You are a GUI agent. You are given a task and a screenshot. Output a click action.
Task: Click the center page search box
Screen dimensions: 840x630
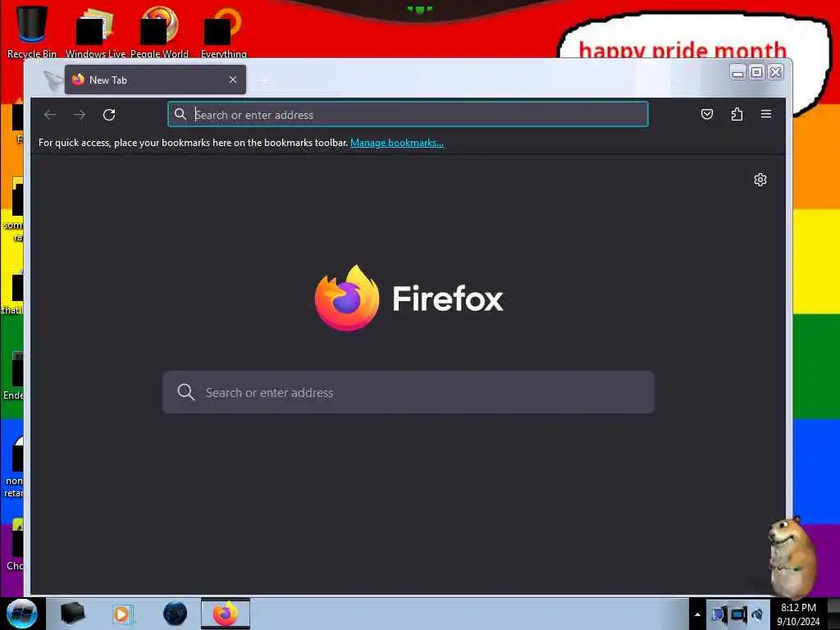tap(409, 392)
